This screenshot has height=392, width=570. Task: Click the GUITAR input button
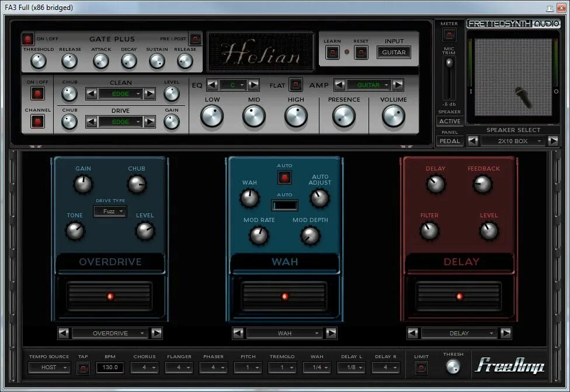click(x=394, y=53)
